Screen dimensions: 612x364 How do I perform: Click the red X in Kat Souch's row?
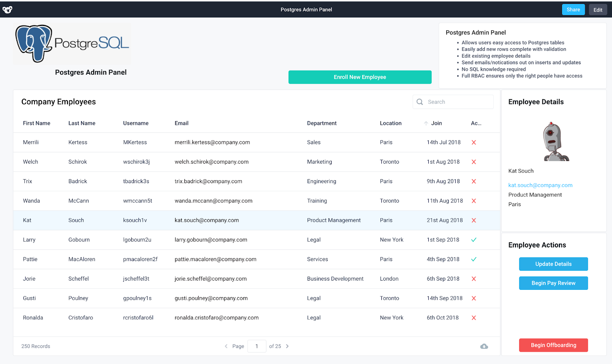coord(474,220)
